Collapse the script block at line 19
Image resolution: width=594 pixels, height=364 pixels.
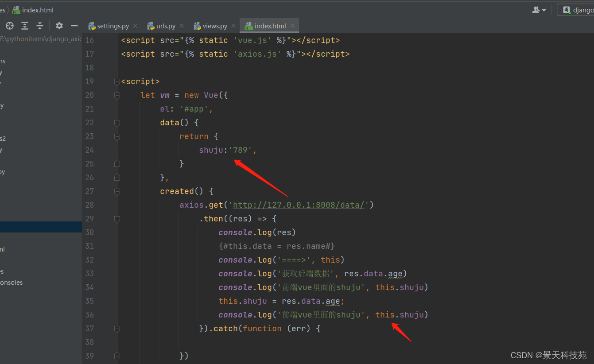(117, 81)
